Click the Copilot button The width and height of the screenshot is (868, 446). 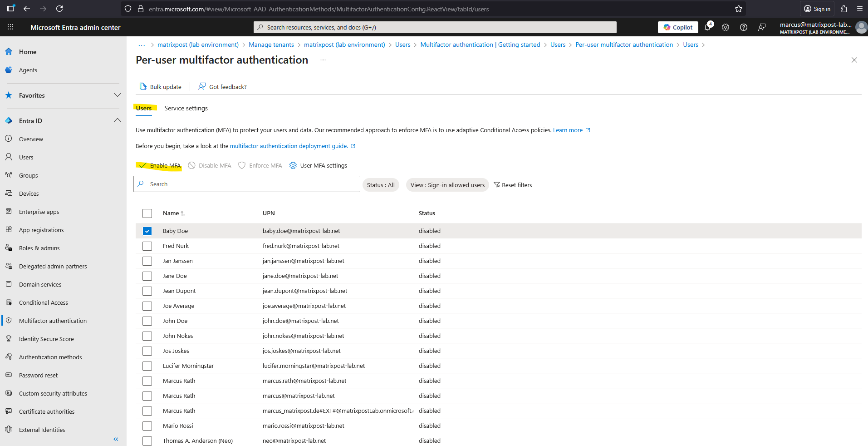click(678, 27)
